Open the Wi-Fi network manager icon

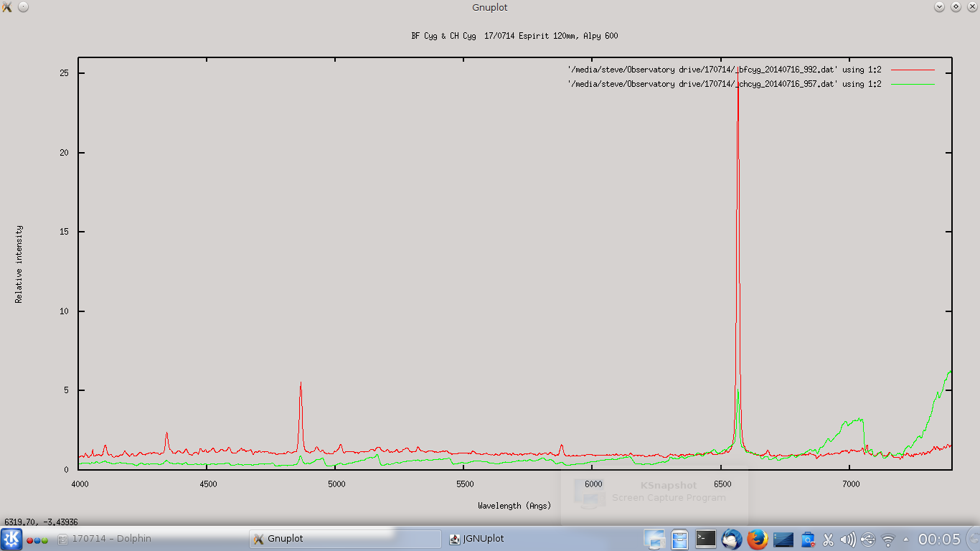pos(888,540)
